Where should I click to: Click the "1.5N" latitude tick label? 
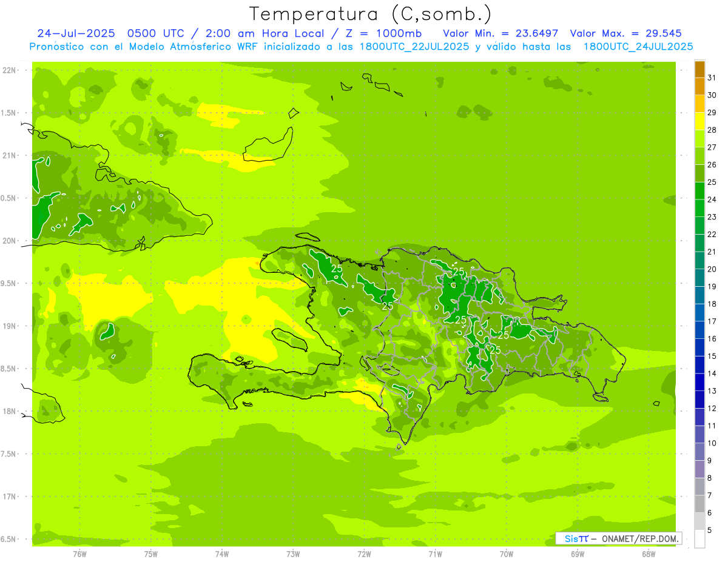coord(8,113)
